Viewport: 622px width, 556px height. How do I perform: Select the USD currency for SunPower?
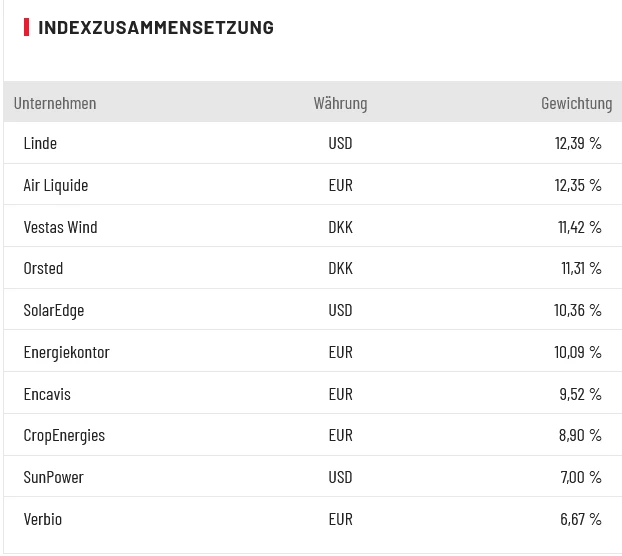[x=340, y=477]
